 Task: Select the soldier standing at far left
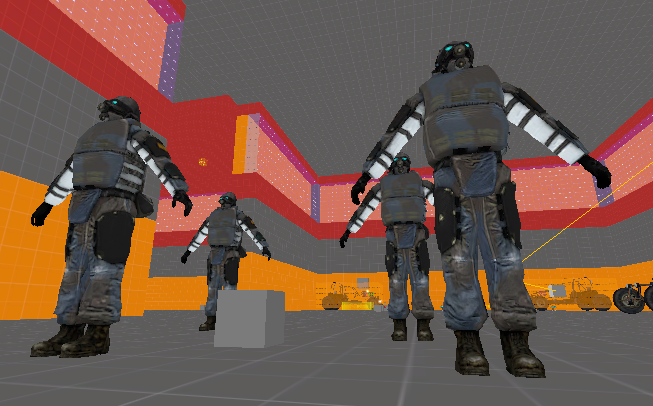[110, 227]
